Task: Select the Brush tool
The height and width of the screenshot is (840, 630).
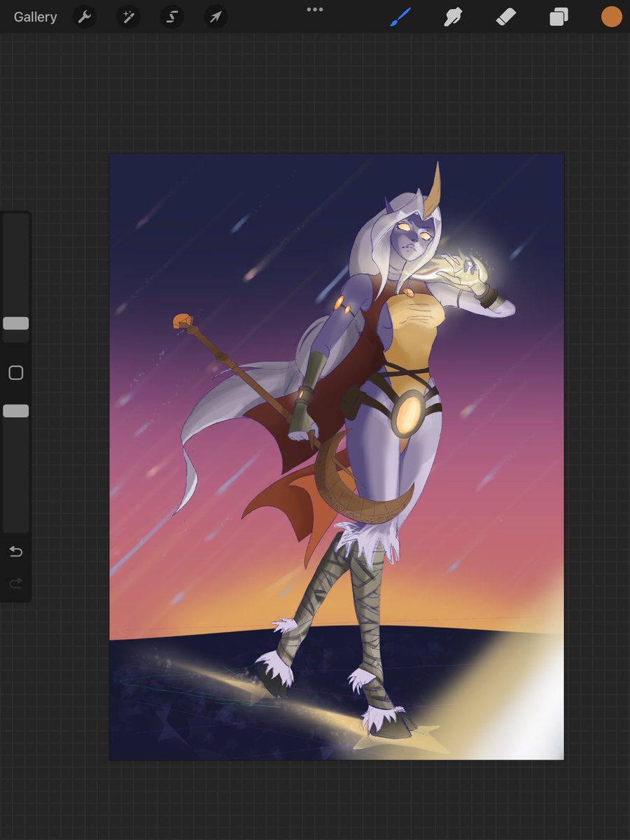Action: pos(402,17)
